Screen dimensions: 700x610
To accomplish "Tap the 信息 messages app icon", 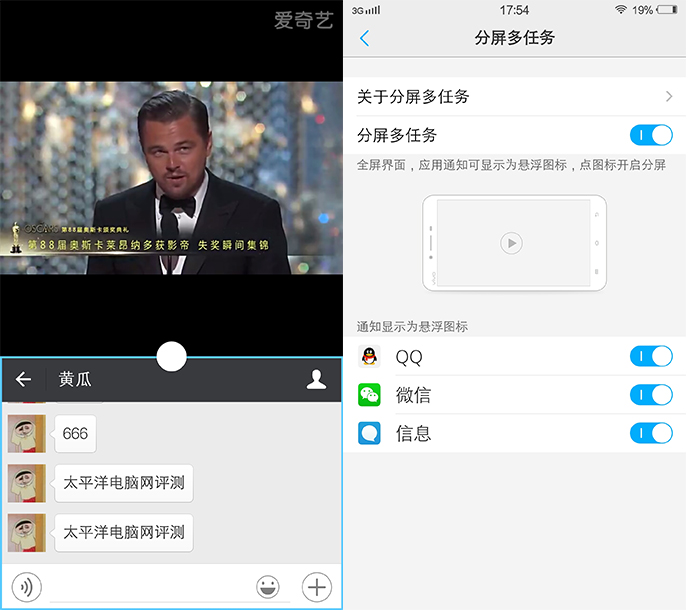I will point(370,433).
